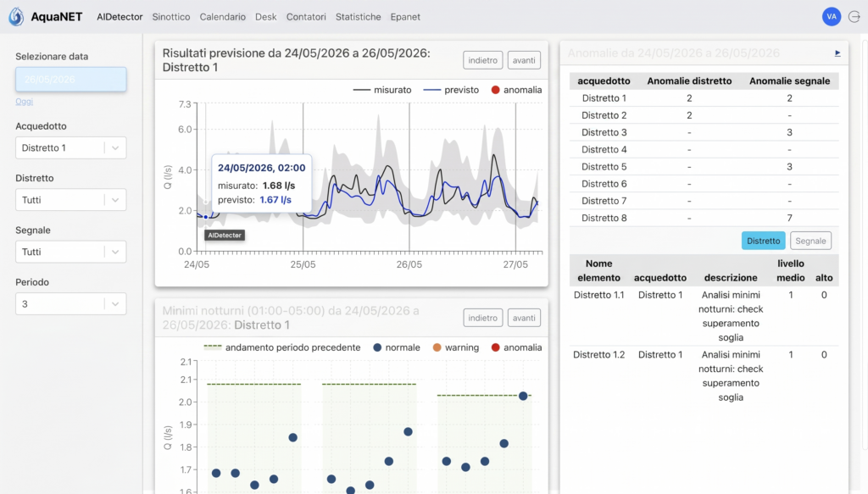Click the highest data point in Minimi notturni chart

coord(523,396)
